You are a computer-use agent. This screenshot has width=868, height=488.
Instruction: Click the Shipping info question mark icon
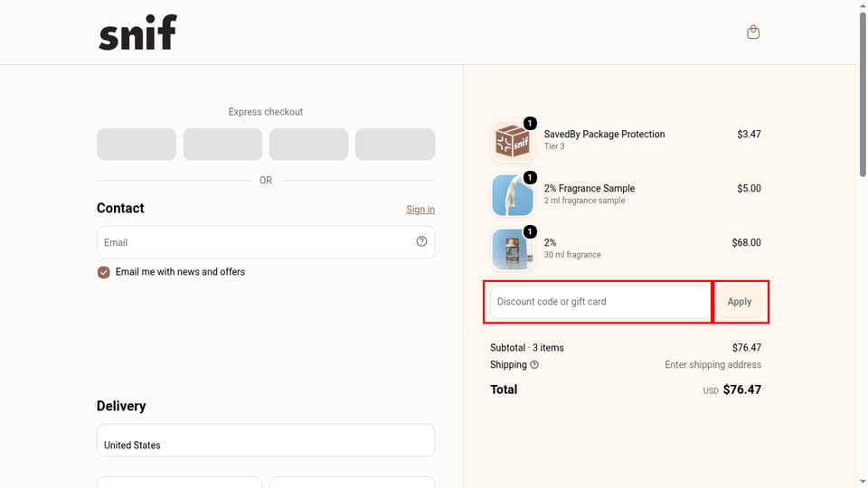point(534,364)
